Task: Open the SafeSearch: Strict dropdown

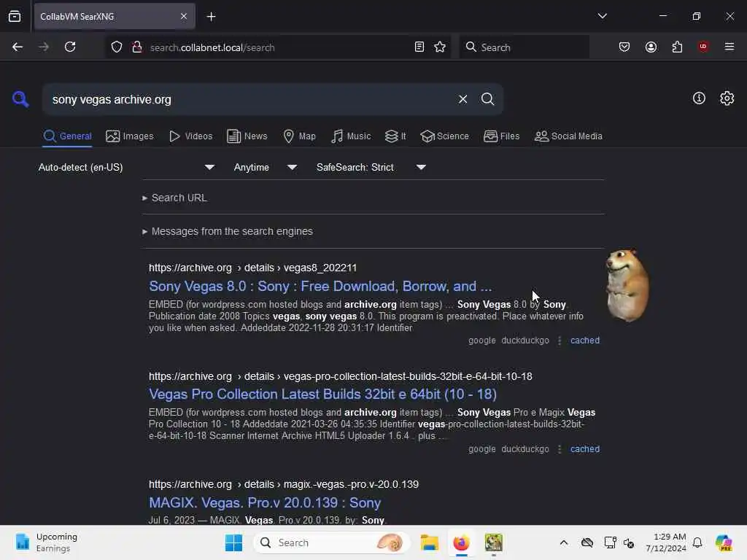Action: 371,167
